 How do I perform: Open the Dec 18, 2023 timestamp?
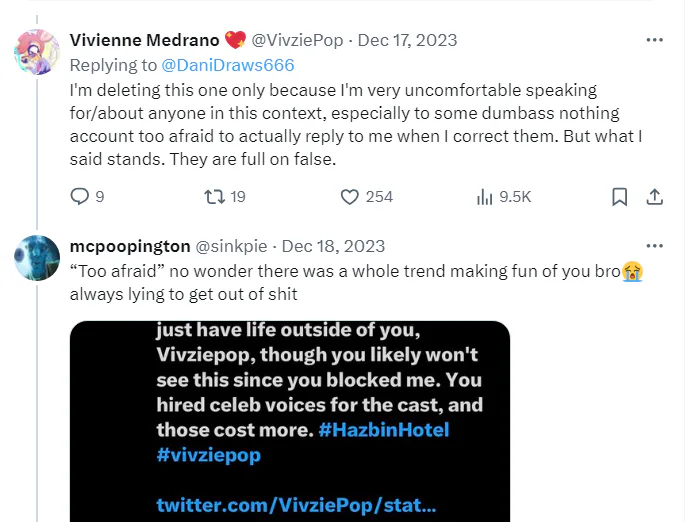(x=335, y=246)
